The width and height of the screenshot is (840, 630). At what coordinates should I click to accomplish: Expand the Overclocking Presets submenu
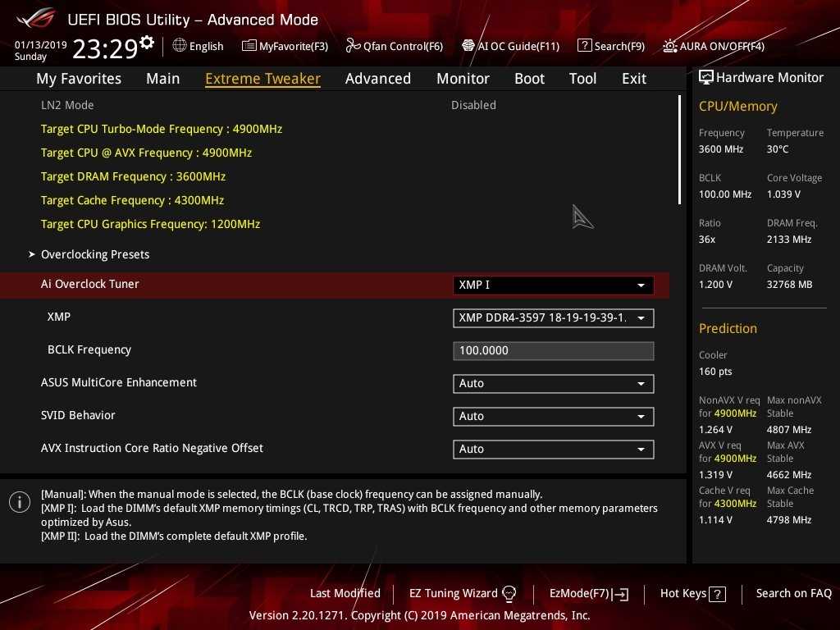[x=94, y=254]
